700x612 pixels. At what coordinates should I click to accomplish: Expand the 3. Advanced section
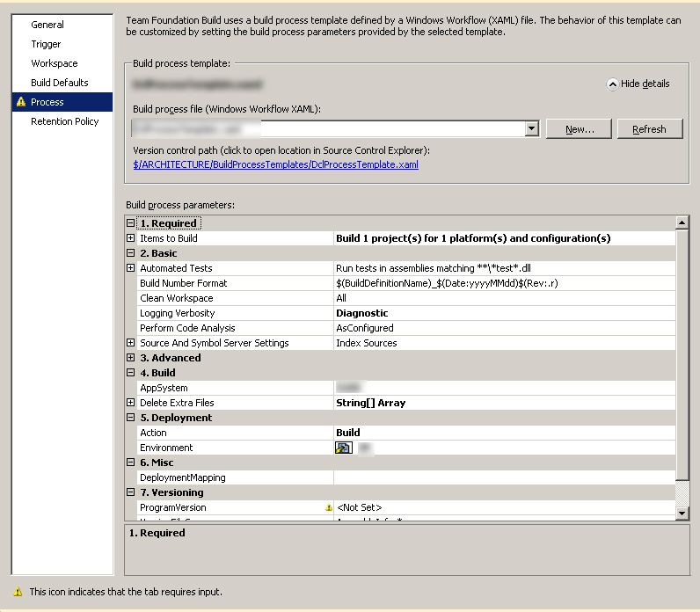pyautogui.click(x=131, y=358)
